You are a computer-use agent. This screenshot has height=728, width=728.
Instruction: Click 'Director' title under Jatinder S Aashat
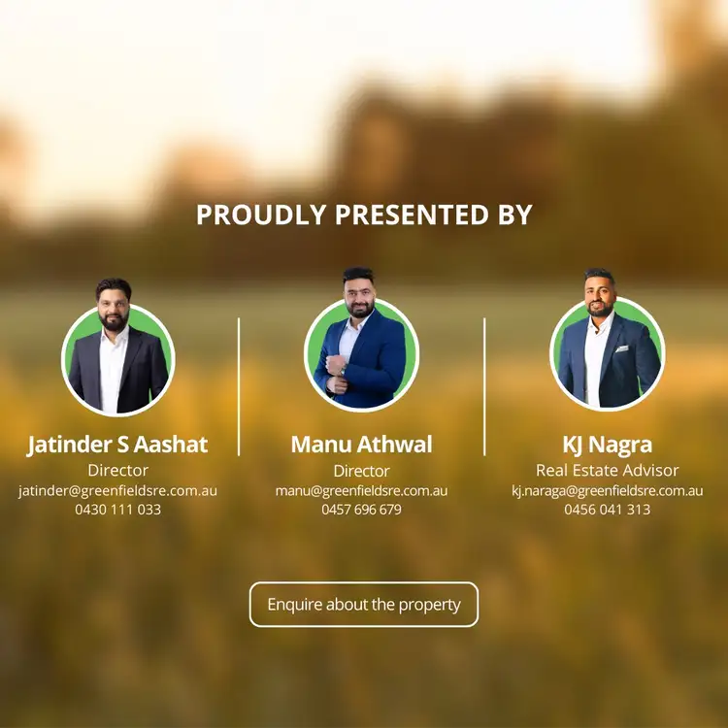click(117, 471)
